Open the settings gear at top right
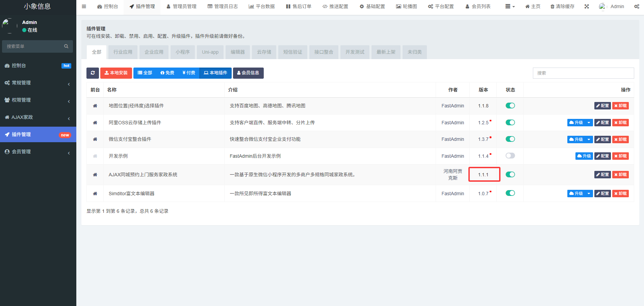The width and height of the screenshot is (644, 306). (637, 6)
